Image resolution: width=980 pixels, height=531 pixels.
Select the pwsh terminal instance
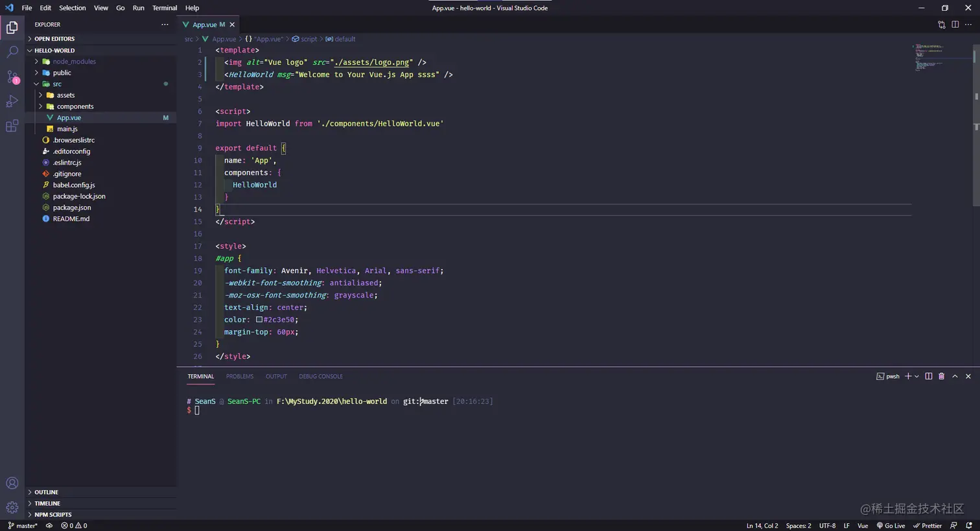click(888, 376)
